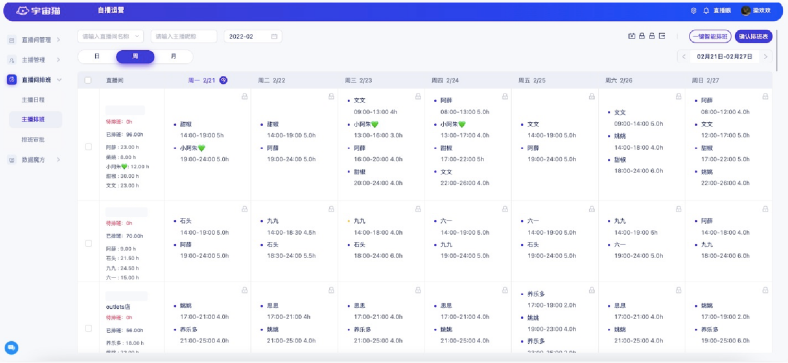Click the purple confirm schedule button
Viewport: 788px width, 363px height.
753,36
